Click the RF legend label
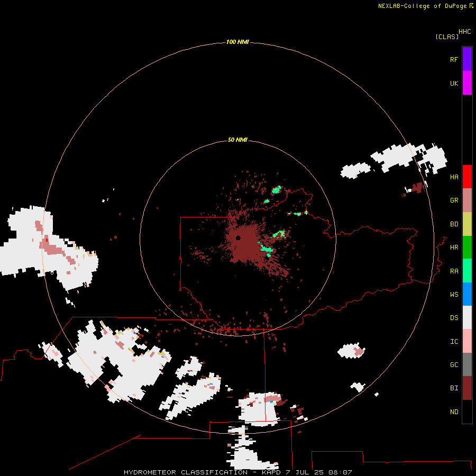Viewport: 476px width, 476px height. tap(454, 59)
